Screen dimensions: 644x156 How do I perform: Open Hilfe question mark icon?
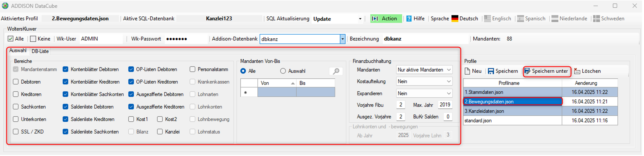click(409, 19)
